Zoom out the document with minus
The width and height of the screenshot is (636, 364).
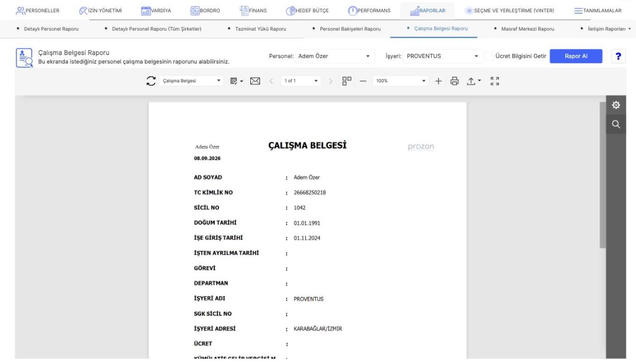click(363, 81)
